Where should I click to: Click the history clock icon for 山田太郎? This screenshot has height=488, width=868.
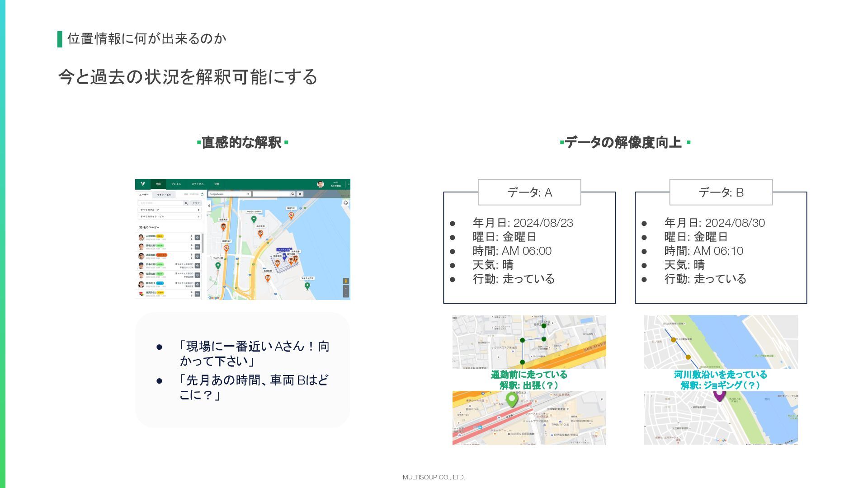pyautogui.click(x=198, y=238)
